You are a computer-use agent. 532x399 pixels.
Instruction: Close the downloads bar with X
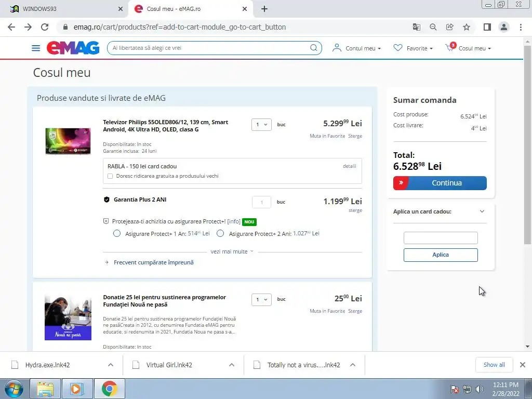click(x=523, y=365)
